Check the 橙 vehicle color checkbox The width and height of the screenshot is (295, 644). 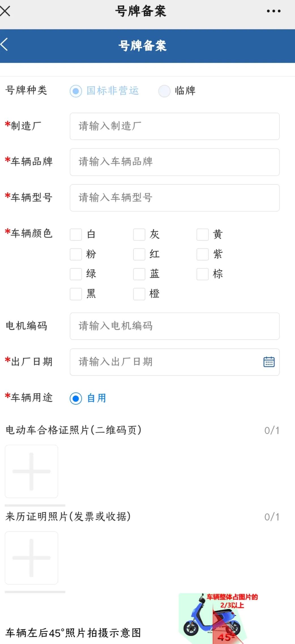coord(139,294)
